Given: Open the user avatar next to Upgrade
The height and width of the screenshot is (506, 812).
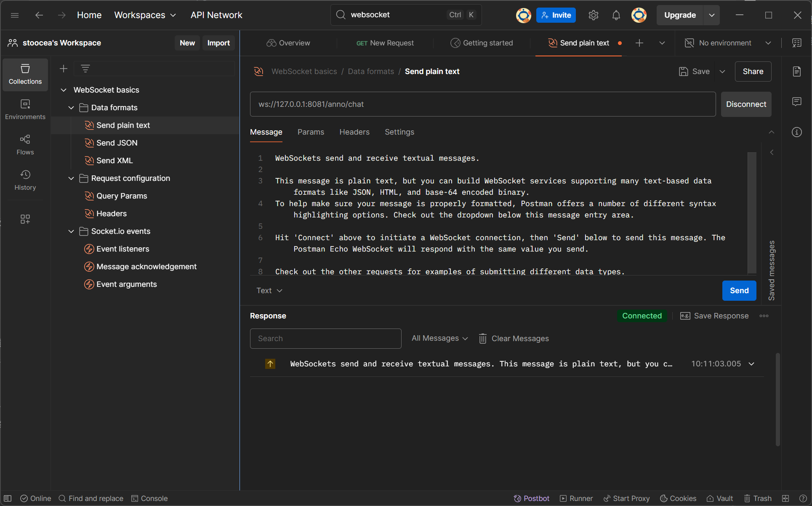Looking at the screenshot, I should click(639, 15).
